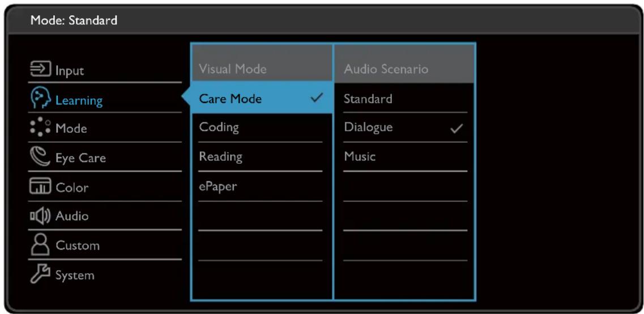
Task: Click the Mode: Standard title text
Action: 74,20
